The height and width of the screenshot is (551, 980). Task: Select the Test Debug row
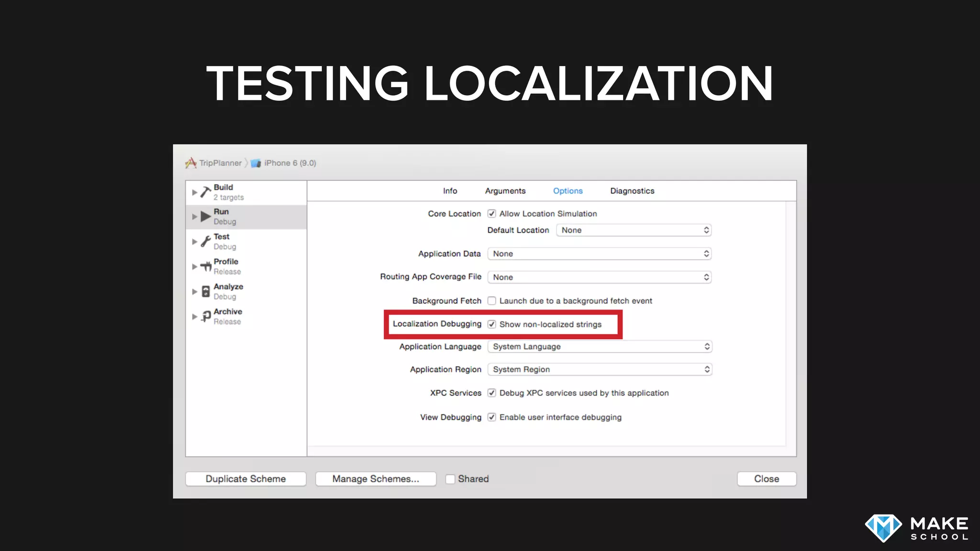[246, 242]
